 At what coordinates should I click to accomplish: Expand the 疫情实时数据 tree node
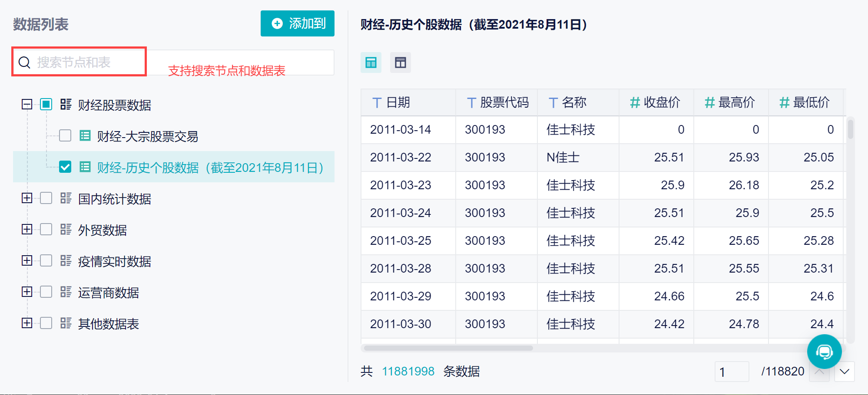coord(27,260)
